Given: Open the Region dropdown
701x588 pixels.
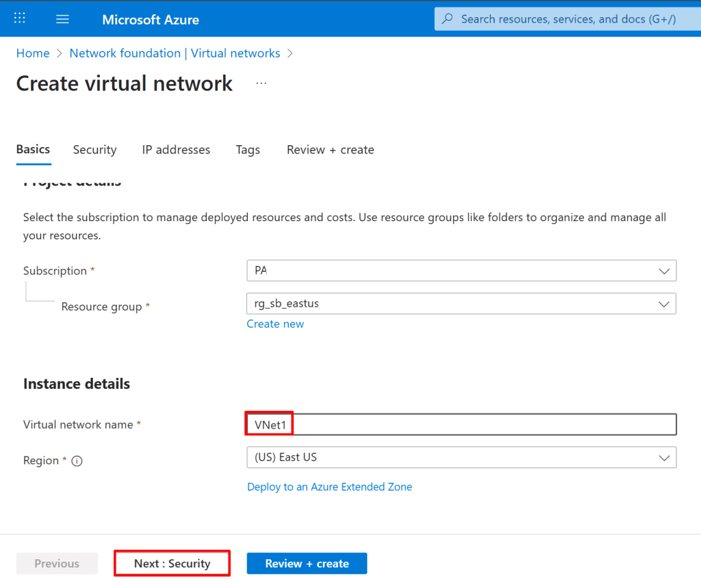Looking at the screenshot, I should [461, 457].
